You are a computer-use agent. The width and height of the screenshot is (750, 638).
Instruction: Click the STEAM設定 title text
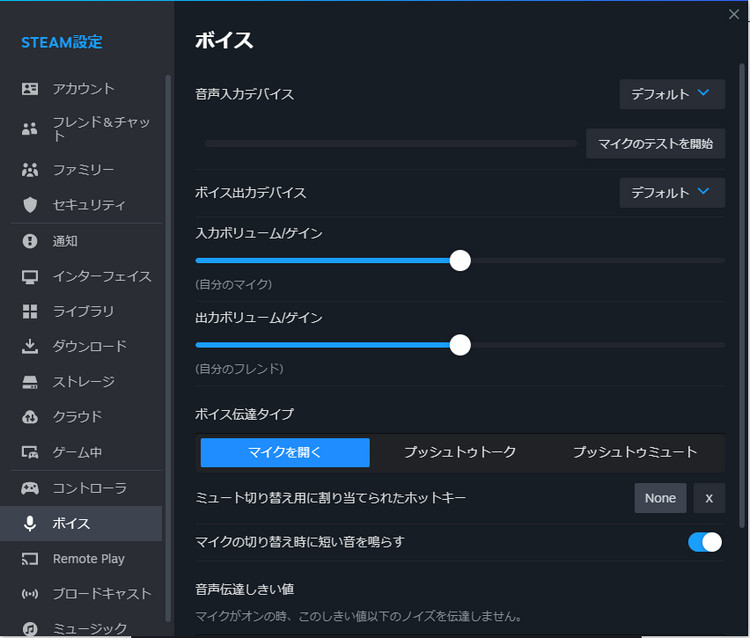[x=62, y=42]
